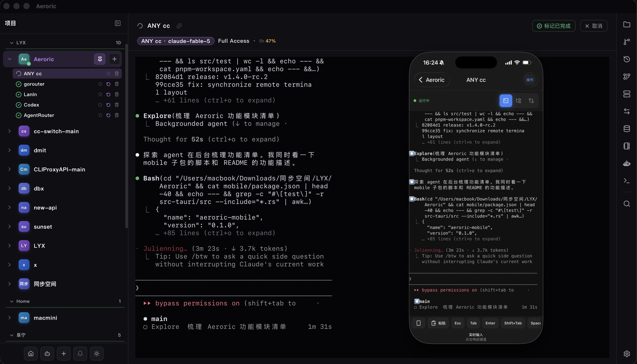This screenshot has height=364, width=637.
Task: Expand the macmini project
Action: (x=10, y=318)
